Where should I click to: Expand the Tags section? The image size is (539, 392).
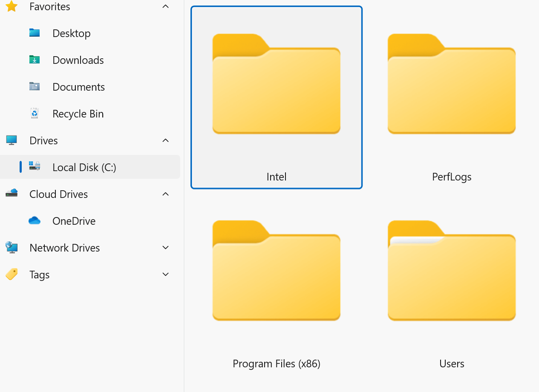(165, 274)
